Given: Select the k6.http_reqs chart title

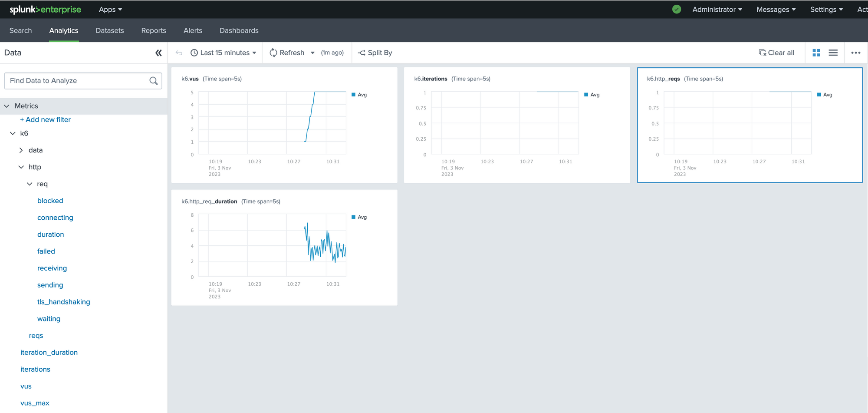Looking at the screenshot, I should [x=663, y=79].
